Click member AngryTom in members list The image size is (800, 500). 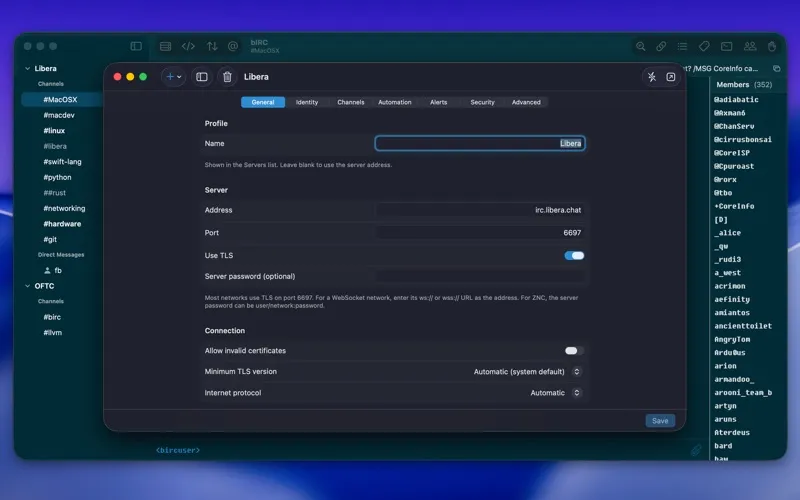[732, 339]
